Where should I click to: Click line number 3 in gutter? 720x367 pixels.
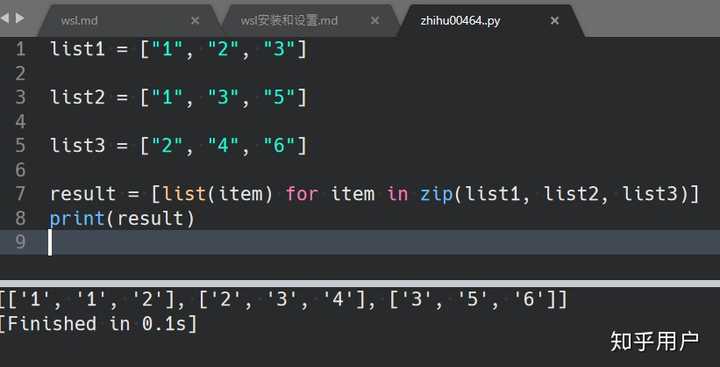(21, 97)
